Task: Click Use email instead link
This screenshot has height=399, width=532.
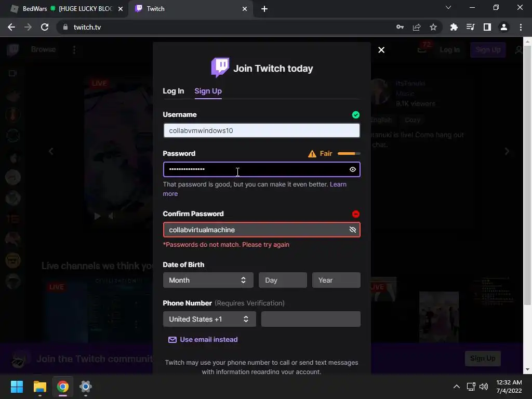Action: (203, 340)
